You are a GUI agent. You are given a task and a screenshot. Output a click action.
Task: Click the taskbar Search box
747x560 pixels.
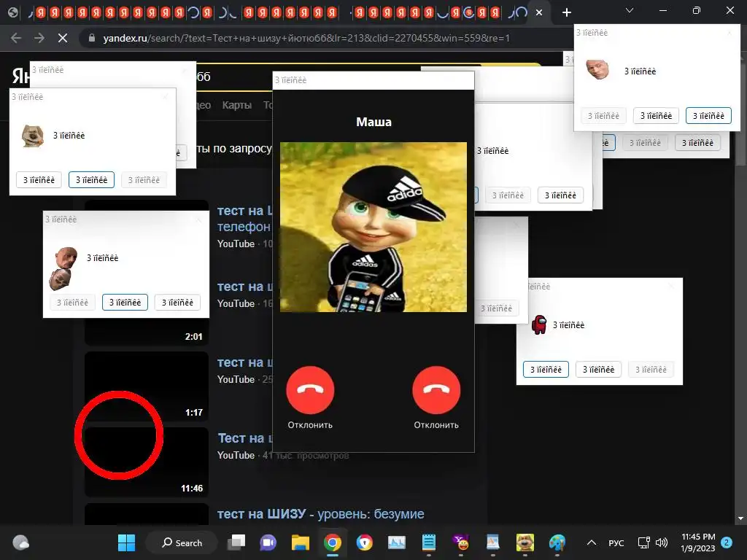tap(182, 542)
